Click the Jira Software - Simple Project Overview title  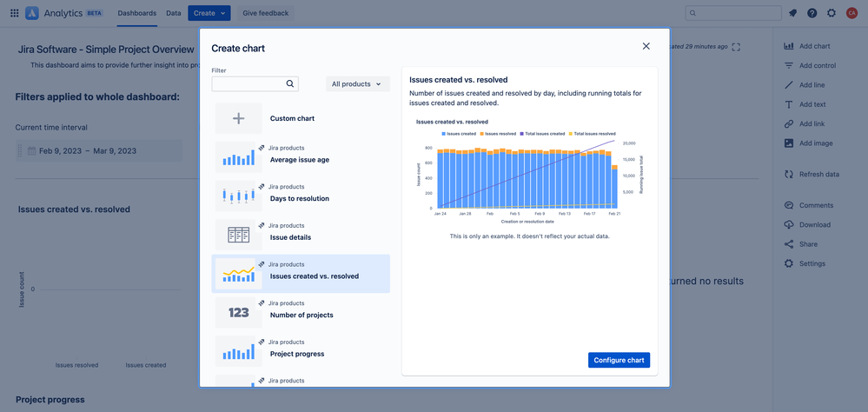coord(106,50)
